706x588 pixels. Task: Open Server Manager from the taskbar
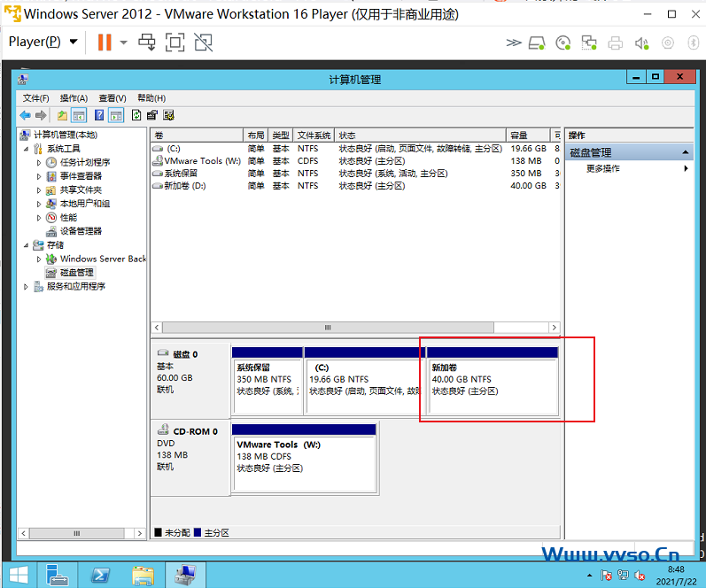pos(57,575)
